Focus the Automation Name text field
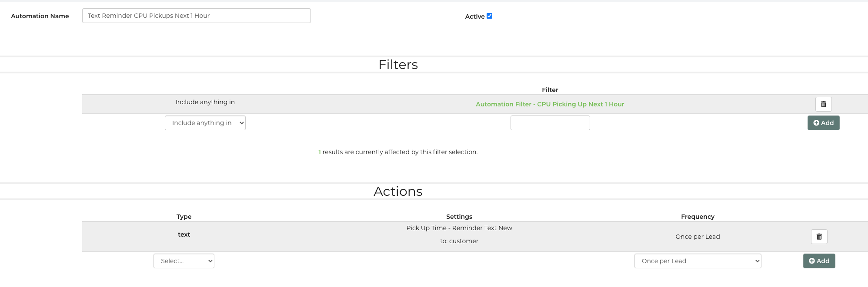The height and width of the screenshot is (287, 868). 196,16
